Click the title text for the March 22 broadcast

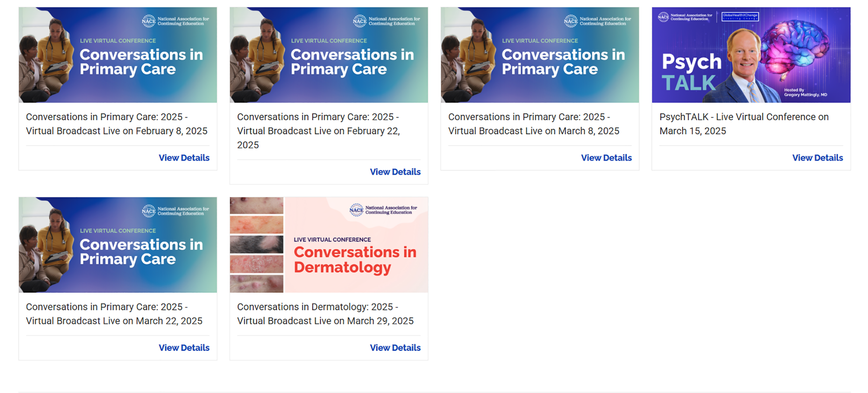[x=114, y=314]
